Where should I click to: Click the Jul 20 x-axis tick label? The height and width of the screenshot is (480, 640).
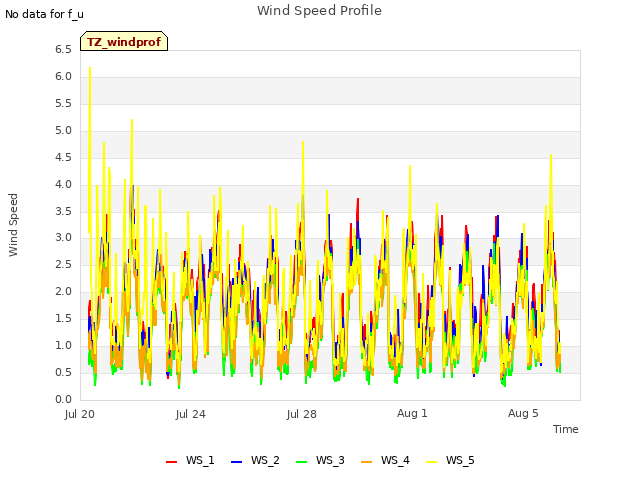click(x=80, y=414)
